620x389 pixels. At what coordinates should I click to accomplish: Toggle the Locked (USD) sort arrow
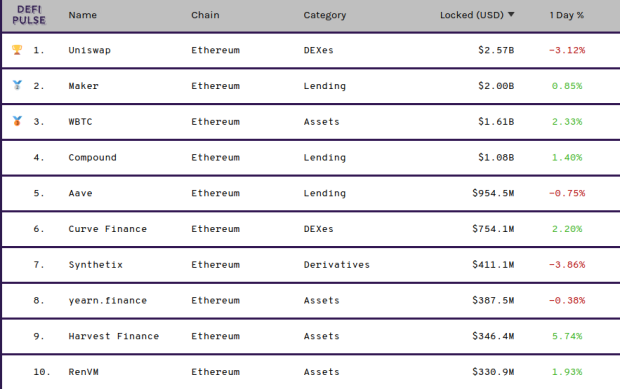pos(511,15)
